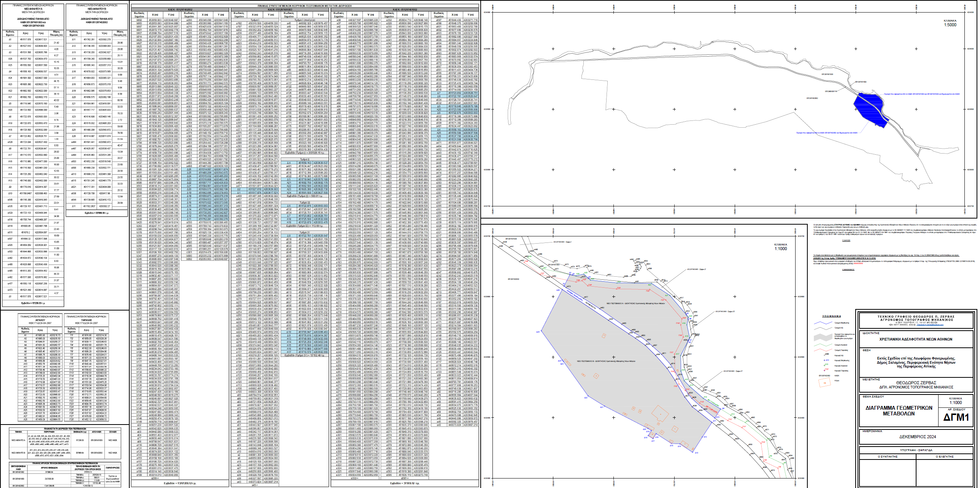Click the ΧΡΙΣΤΙΑΝΙΚΗ ΑΔΕΛΦΟΤΗΤΑ ΝΕΩΝ ΑΘΗΝΩΝ owner field
Viewport: 980px width, 488px height.
coord(916,339)
